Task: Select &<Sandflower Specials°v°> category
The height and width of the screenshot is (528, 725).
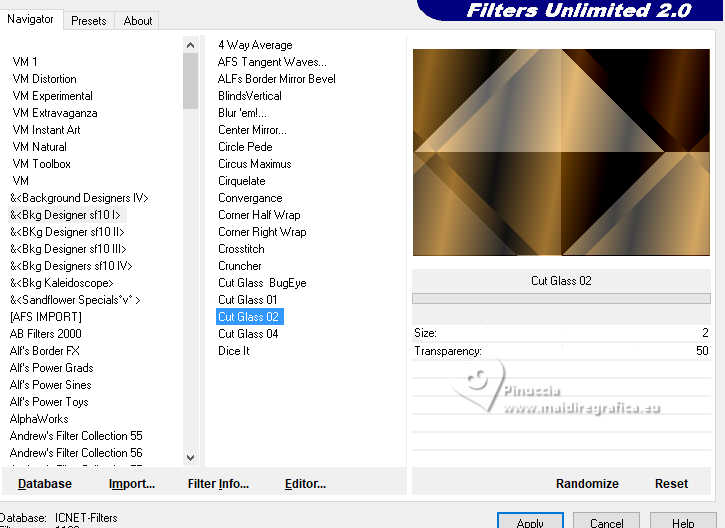Action: coord(75,300)
